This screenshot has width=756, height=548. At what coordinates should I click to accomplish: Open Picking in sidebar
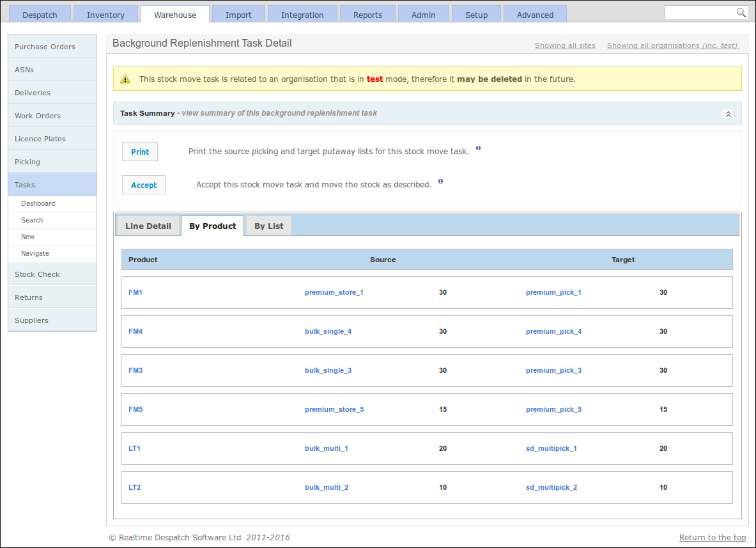(52, 162)
